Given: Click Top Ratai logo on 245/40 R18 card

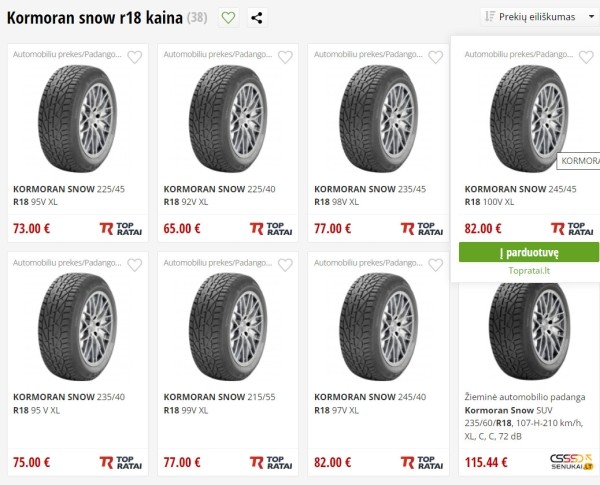Looking at the screenshot, I should (423, 463).
